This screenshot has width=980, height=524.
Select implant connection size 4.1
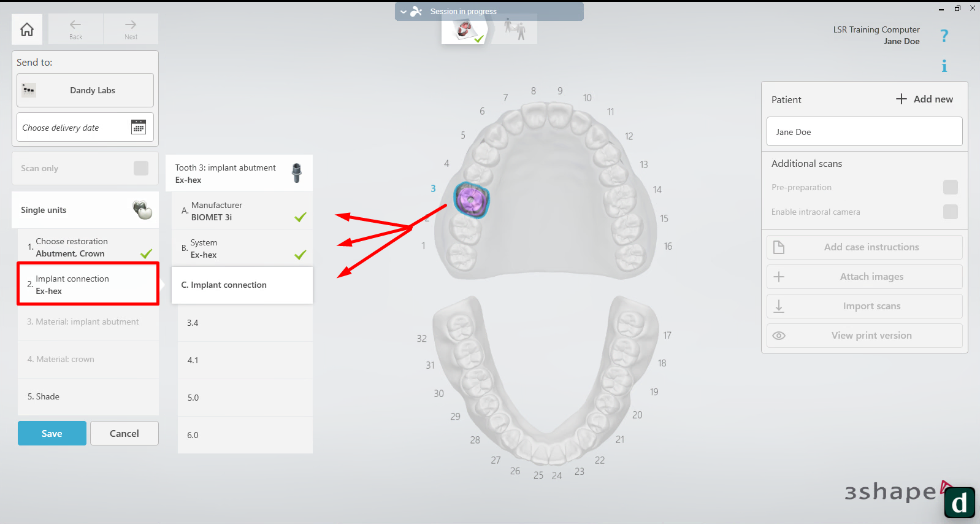coord(245,360)
